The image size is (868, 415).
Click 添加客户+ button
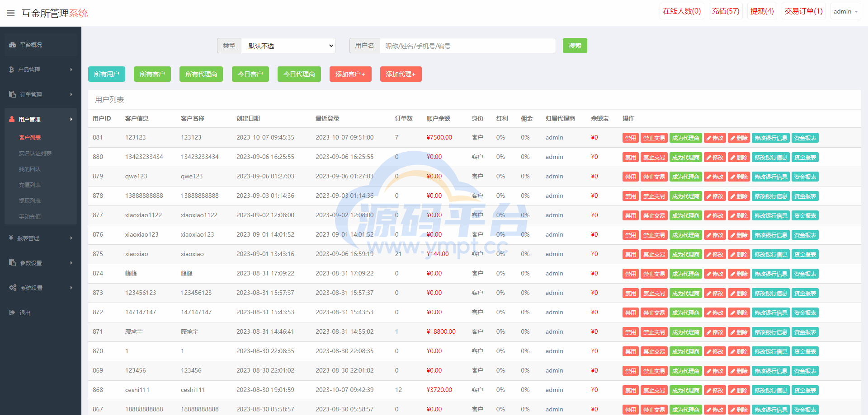click(350, 74)
